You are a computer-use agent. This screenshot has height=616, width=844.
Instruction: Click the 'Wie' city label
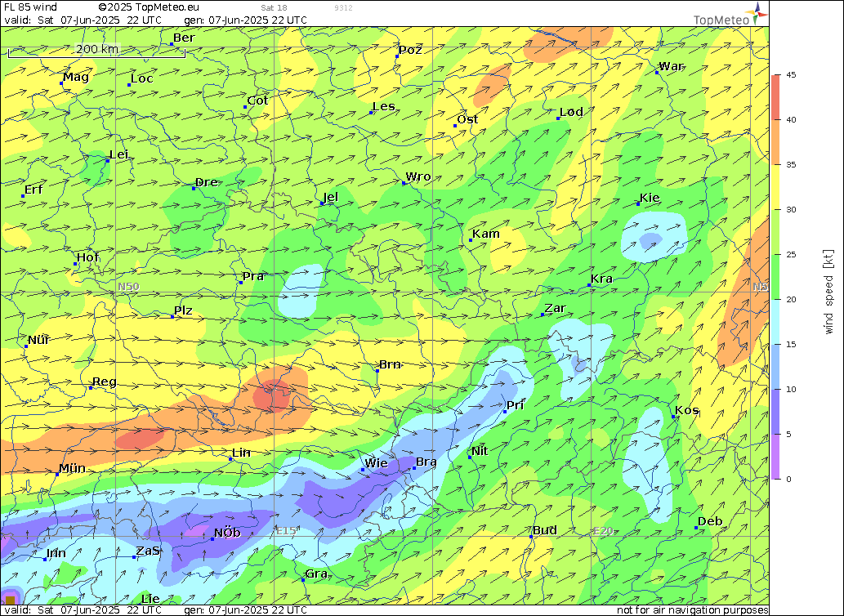(x=377, y=464)
